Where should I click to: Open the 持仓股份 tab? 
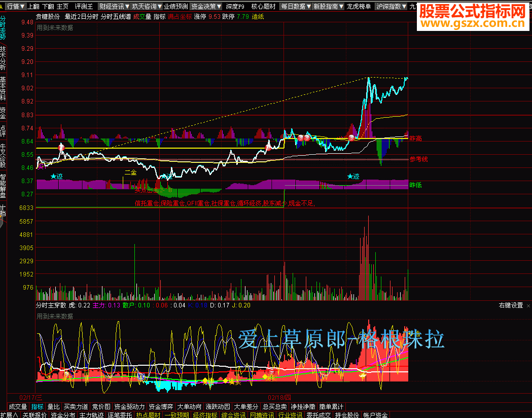(x=348, y=414)
